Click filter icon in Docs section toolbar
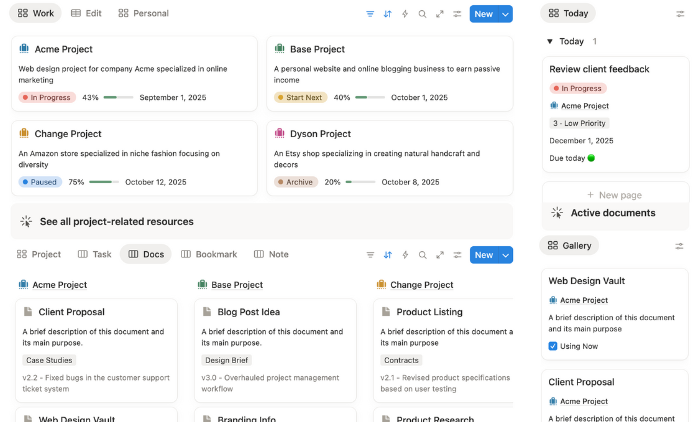700x422 pixels. coord(370,255)
